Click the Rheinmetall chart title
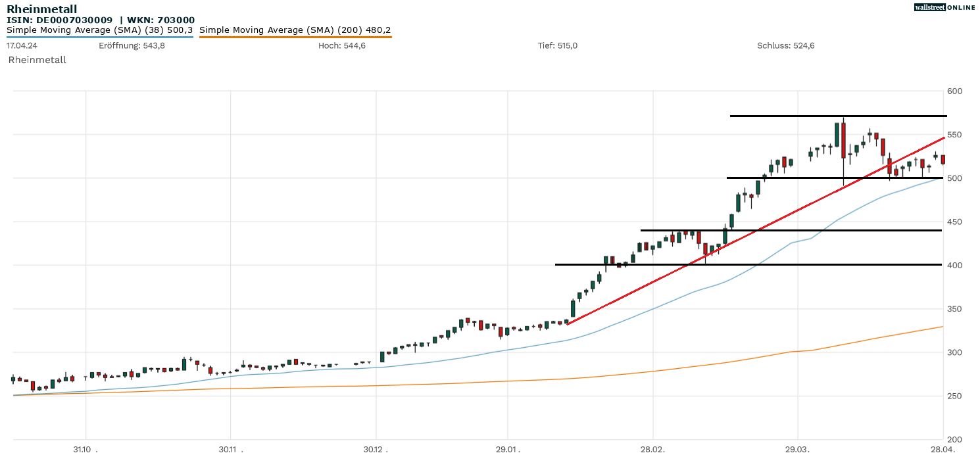The image size is (980, 453). coord(41,9)
